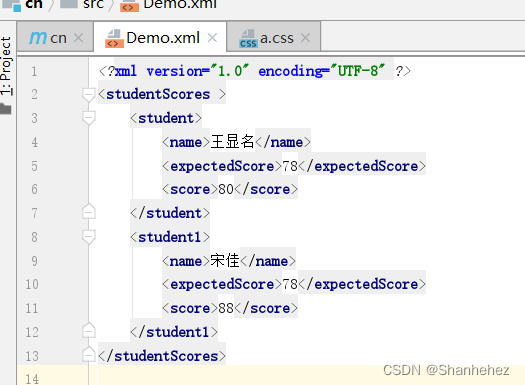This screenshot has width=525, height=385.
Task: Close the cn tab
Action: [x=78, y=38]
